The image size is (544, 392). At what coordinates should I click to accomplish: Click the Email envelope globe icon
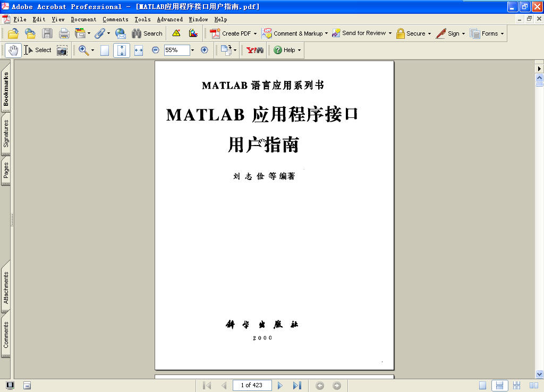click(x=121, y=33)
